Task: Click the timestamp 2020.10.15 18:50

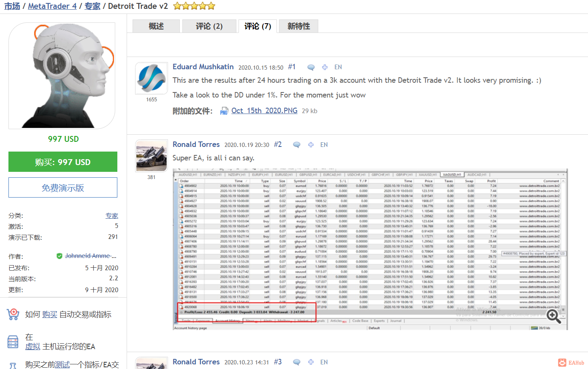Action: (261, 68)
